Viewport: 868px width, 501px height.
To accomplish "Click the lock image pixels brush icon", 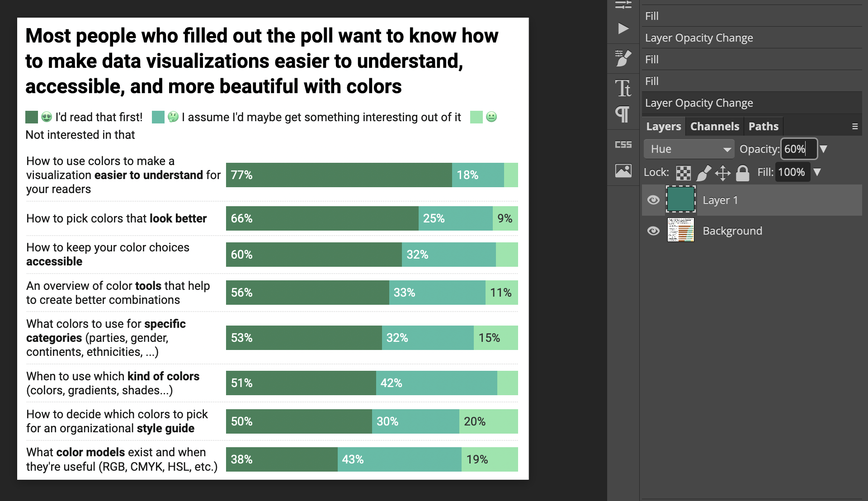I will [x=703, y=173].
